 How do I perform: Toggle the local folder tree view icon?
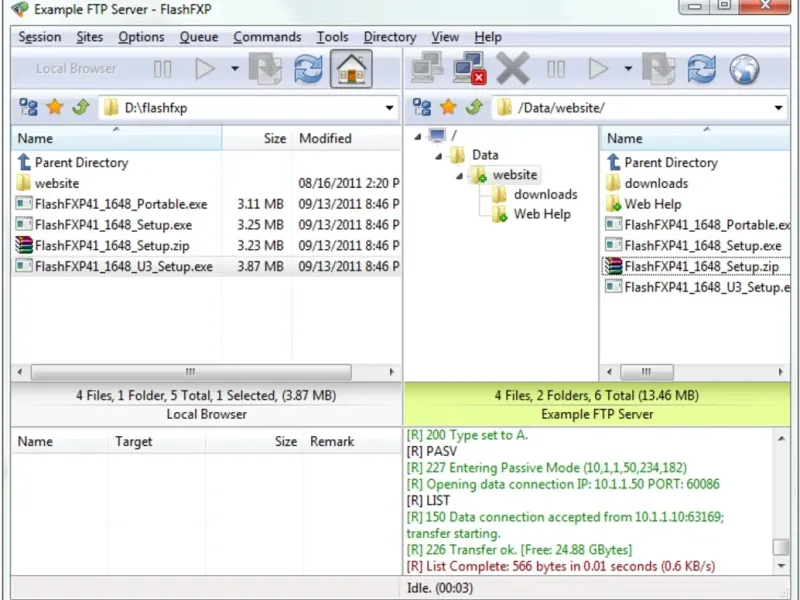click(x=29, y=108)
